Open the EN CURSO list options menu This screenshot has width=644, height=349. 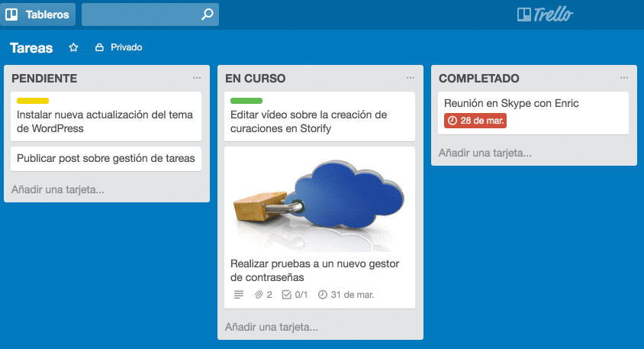(x=411, y=78)
